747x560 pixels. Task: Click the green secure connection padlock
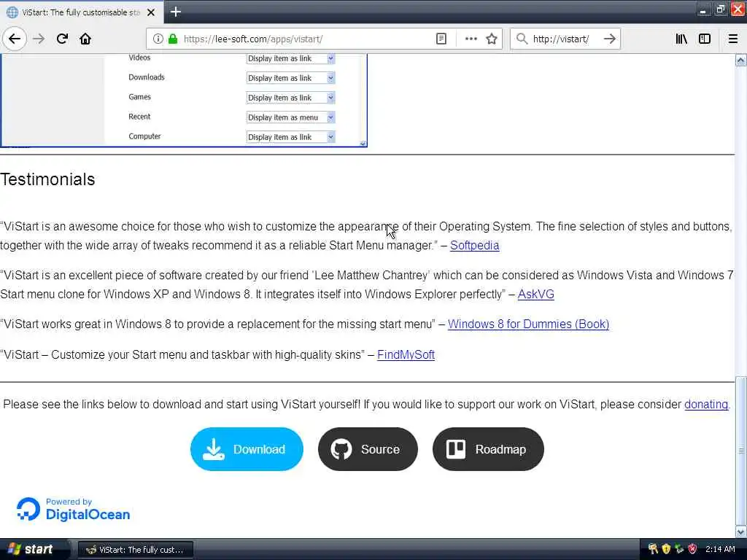click(x=173, y=39)
